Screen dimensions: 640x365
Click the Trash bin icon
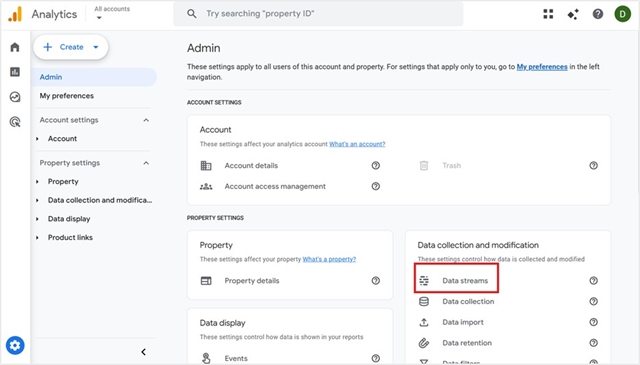click(424, 165)
